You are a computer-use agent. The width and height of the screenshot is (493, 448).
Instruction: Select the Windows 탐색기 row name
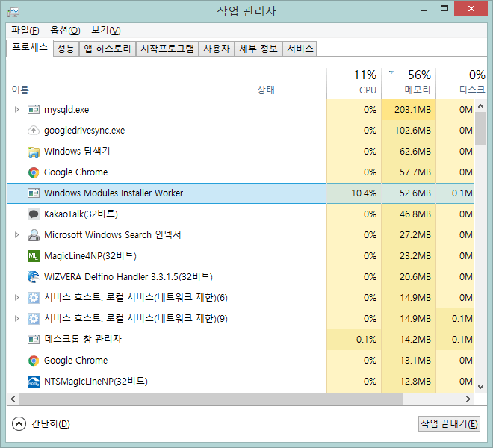coord(77,152)
